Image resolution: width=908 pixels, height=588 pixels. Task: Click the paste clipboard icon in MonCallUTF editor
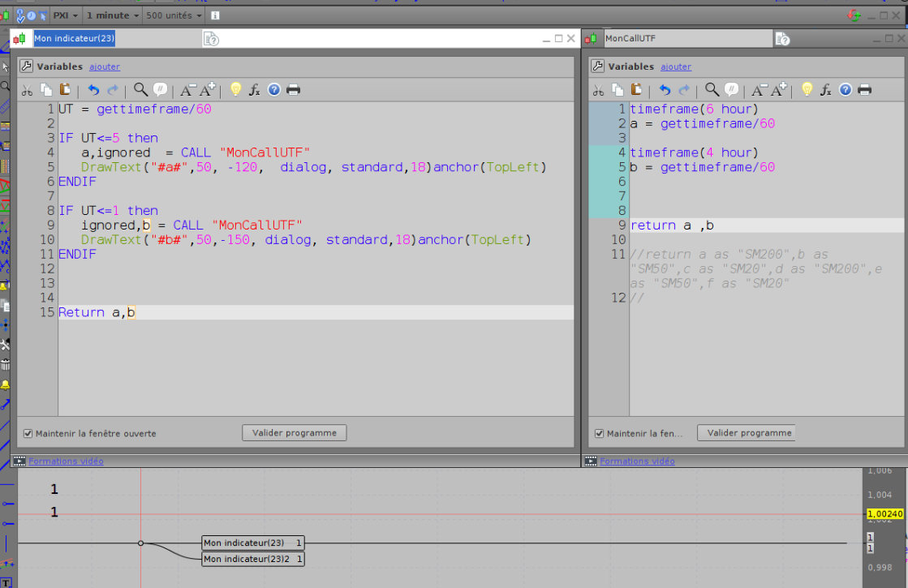point(636,90)
